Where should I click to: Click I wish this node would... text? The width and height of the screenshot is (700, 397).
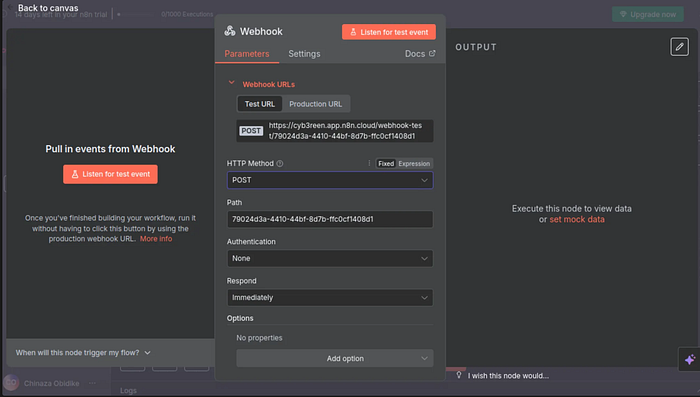click(508, 376)
